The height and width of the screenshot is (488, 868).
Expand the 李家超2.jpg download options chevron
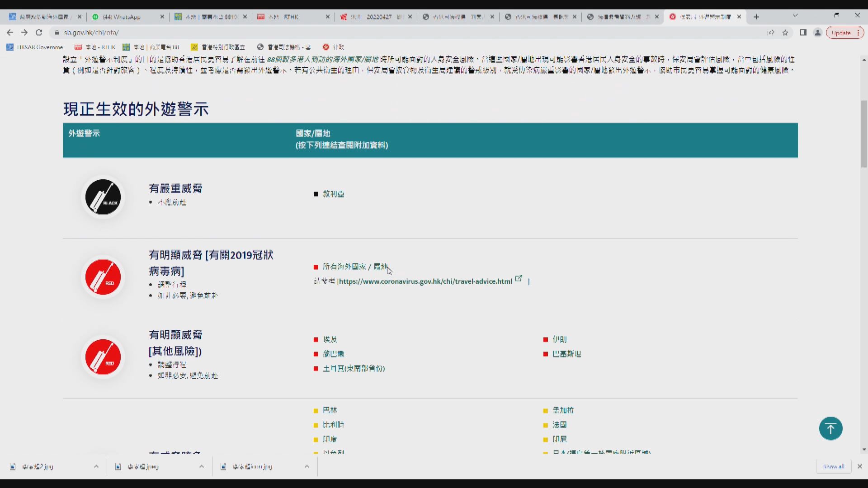[x=95, y=466]
